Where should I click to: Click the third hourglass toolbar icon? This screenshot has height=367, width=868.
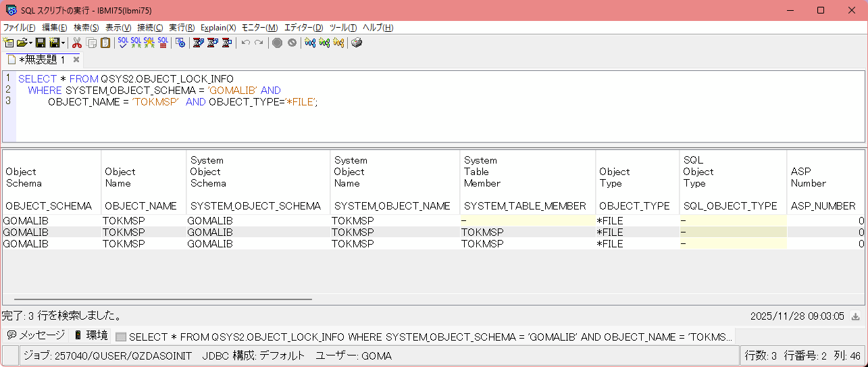[x=227, y=43]
